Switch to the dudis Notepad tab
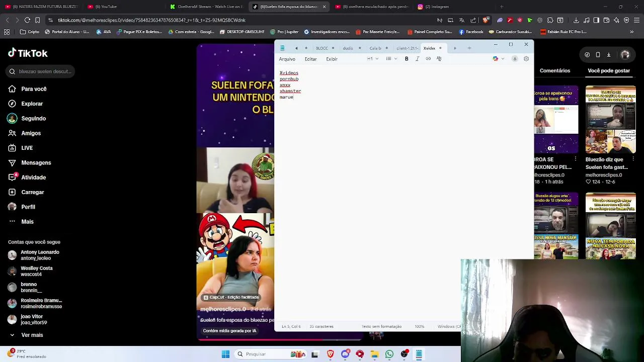This screenshot has height=362, width=644. tap(348, 48)
